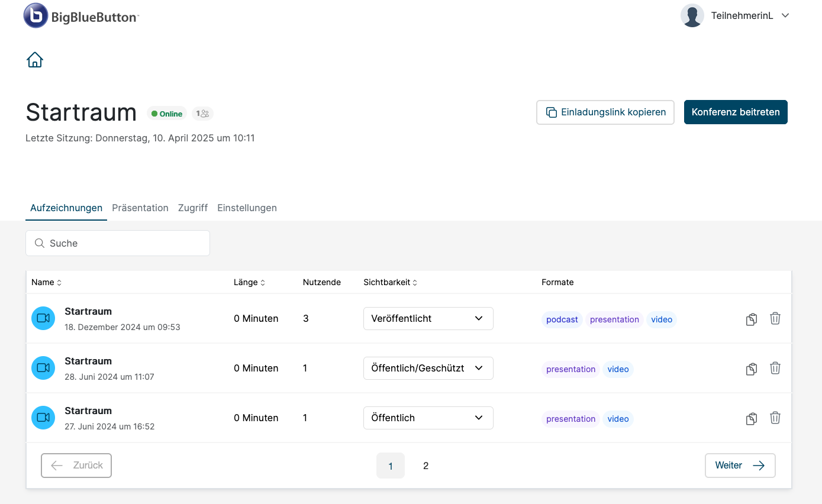Open video format of 28. Juni recording
Screen dimensions: 822x504
[x=618, y=369]
